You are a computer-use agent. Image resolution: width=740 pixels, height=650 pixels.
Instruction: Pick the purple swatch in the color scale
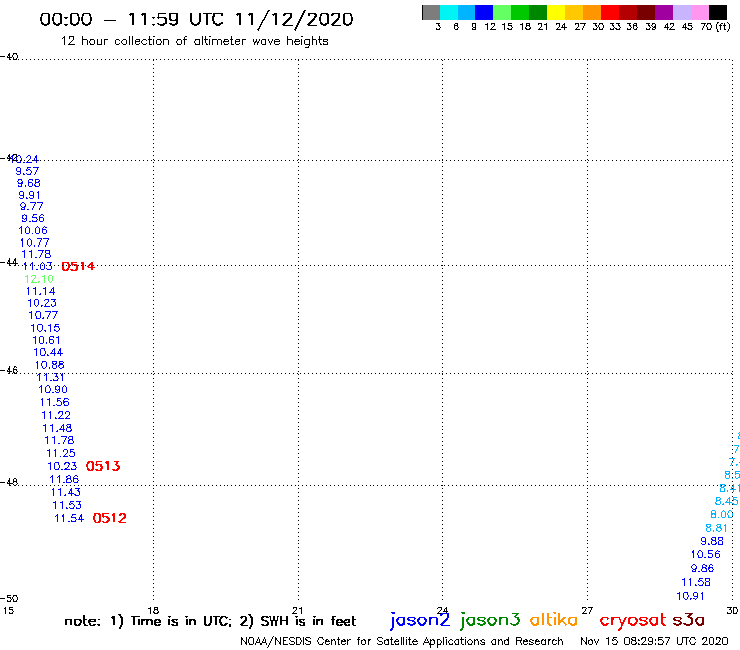coord(664,12)
